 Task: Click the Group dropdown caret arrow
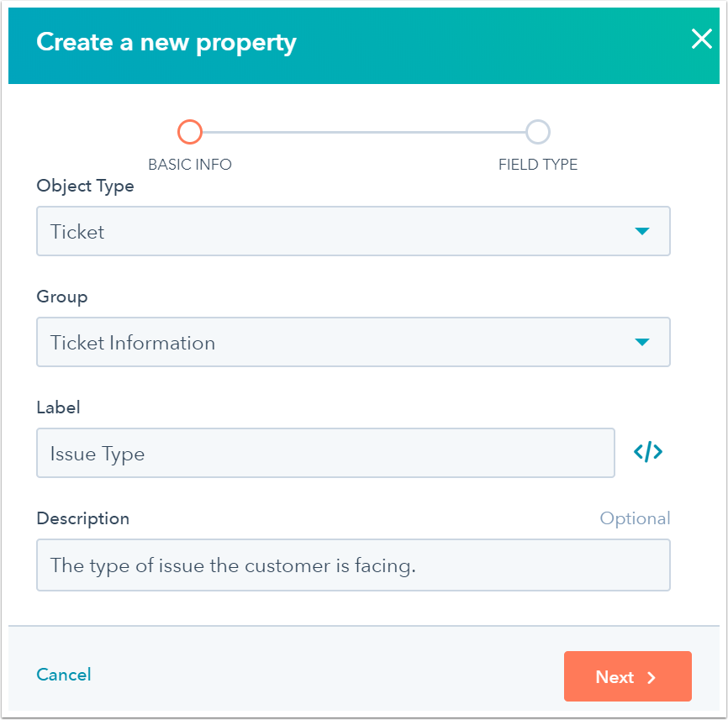[642, 342]
